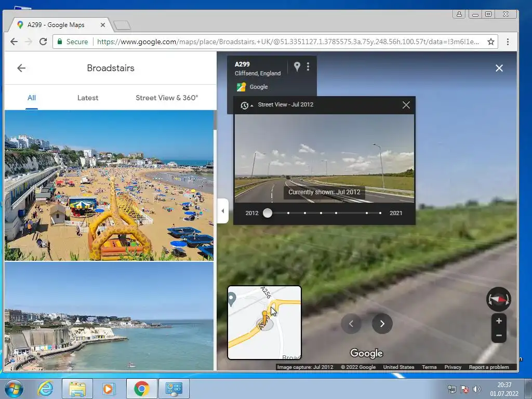
Task: Open the Privacy link in footer
Action: click(x=453, y=367)
